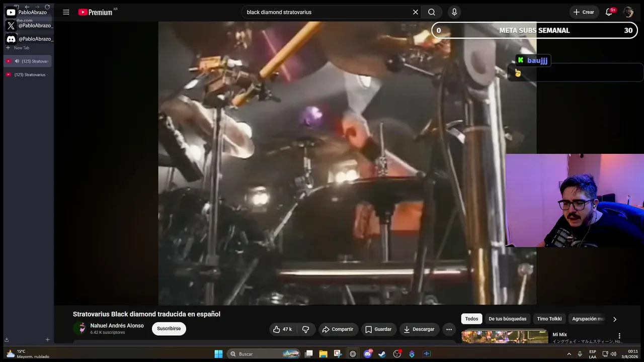This screenshot has width=644, height=362.
Task: Click the video player area
Action: 347,163
